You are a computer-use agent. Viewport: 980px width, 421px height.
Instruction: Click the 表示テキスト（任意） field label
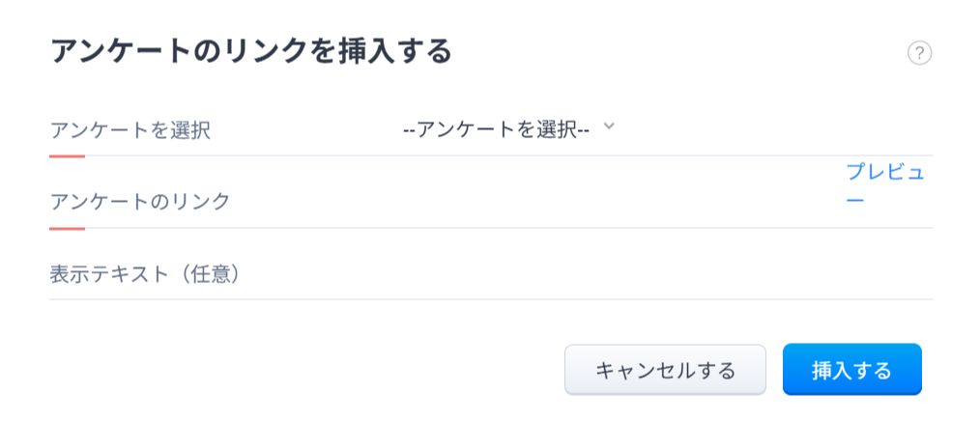click(x=145, y=274)
